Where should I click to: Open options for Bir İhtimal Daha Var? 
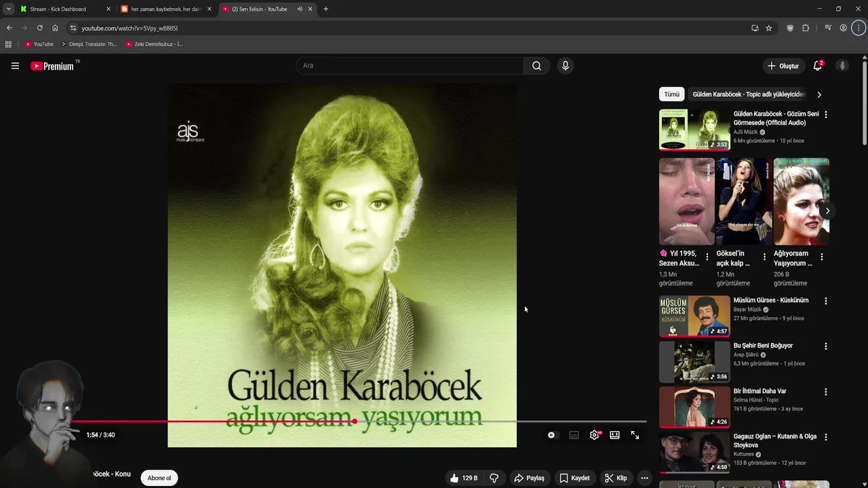[825, 392]
